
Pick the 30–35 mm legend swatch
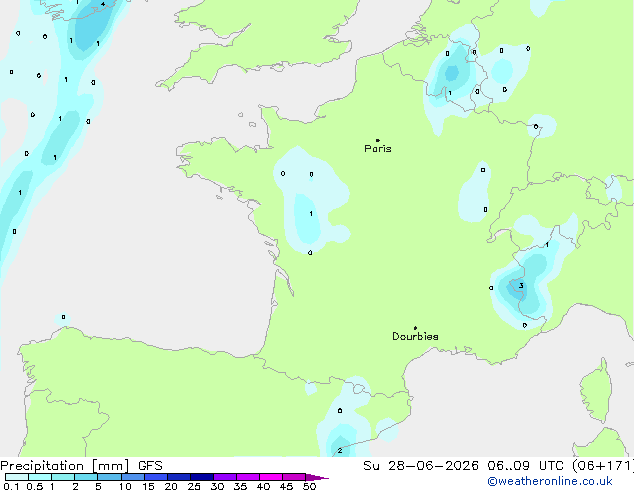(x=225, y=477)
